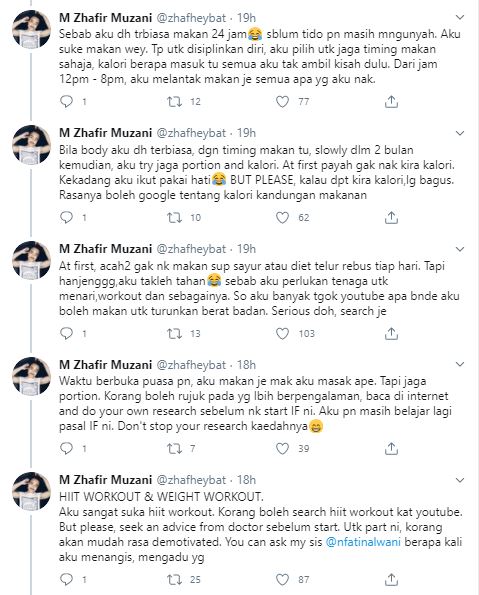Screen dimensions: 479x595
Task: Reply to the tweet about eating 24 jam
Action: [x=66, y=101]
